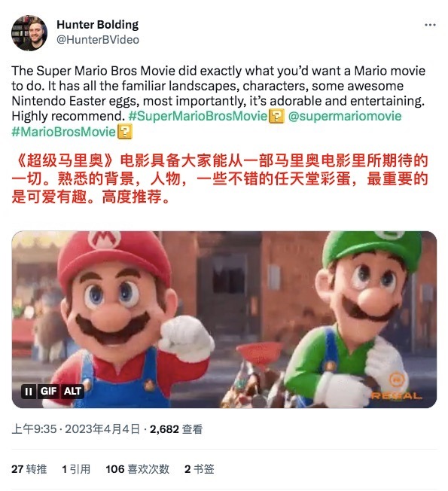
Task: Click the 2 书签 bookmarks count
Action: (x=199, y=469)
